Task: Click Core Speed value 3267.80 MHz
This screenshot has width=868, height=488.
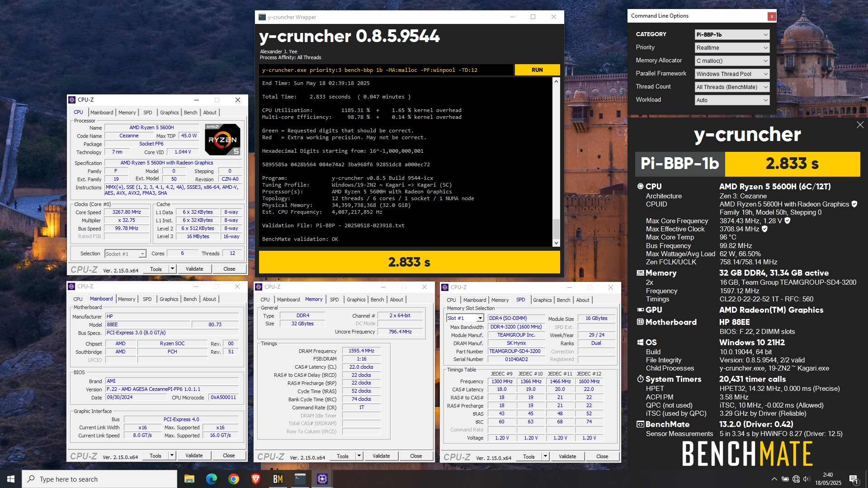Action: pyautogui.click(x=127, y=212)
